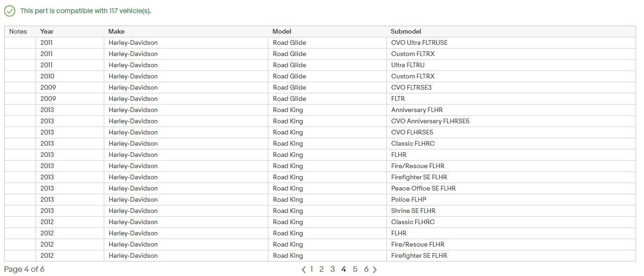This screenshot has width=644, height=276.
Task: Click the Year column header
Action: pos(47,32)
